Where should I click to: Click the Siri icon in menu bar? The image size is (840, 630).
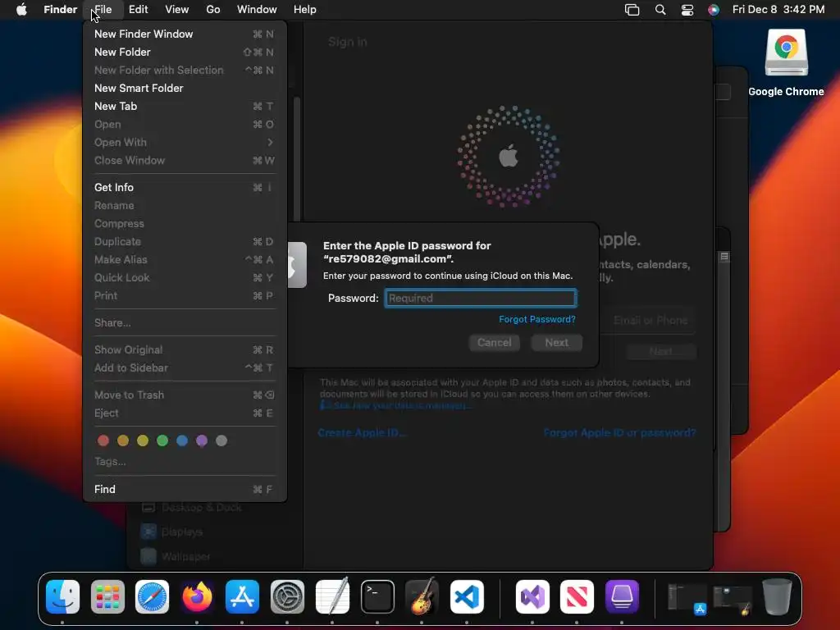point(713,10)
